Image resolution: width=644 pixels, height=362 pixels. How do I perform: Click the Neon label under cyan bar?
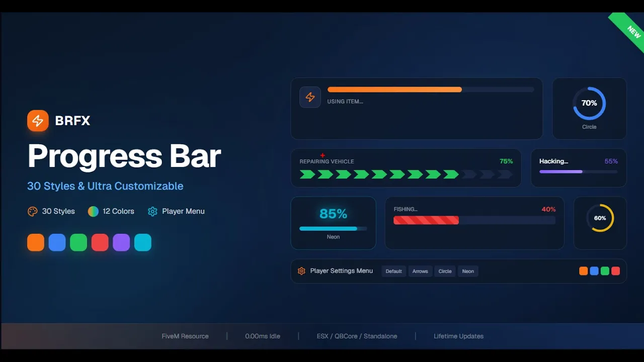click(x=333, y=237)
